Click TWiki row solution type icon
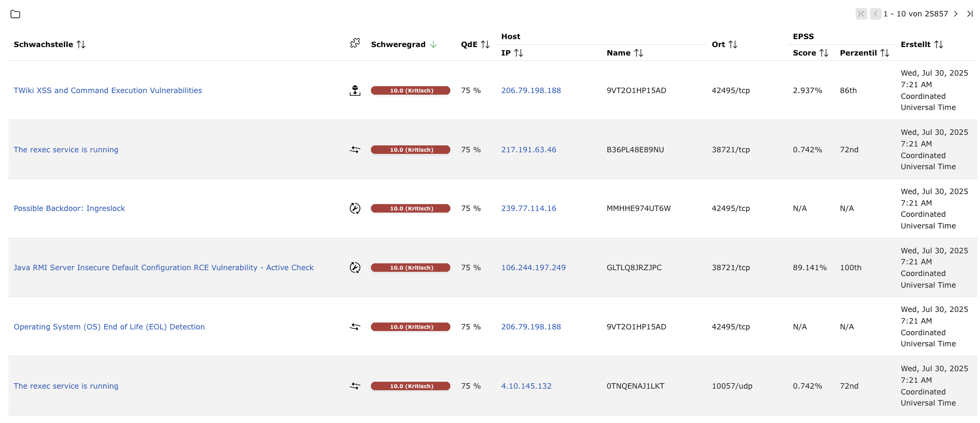980x423 pixels. pyautogui.click(x=355, y=91)
